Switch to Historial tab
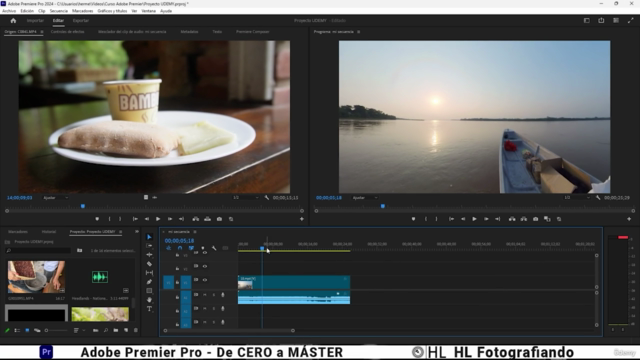This screenshot has width=640, height=360. point(49,232)
